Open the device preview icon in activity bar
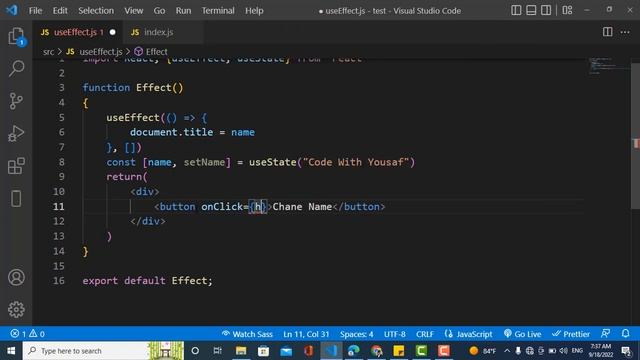Screen dimensions: 640x360 (16, 199)
